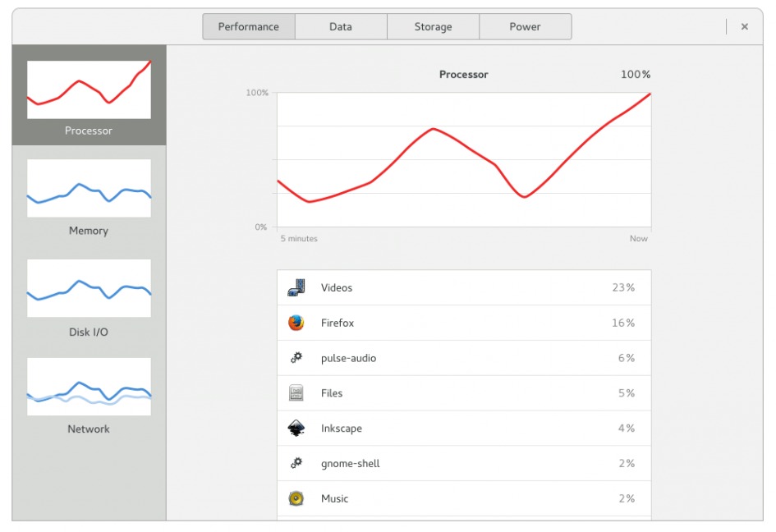
Task: Open the Data tab
Action: coord(341,26)
